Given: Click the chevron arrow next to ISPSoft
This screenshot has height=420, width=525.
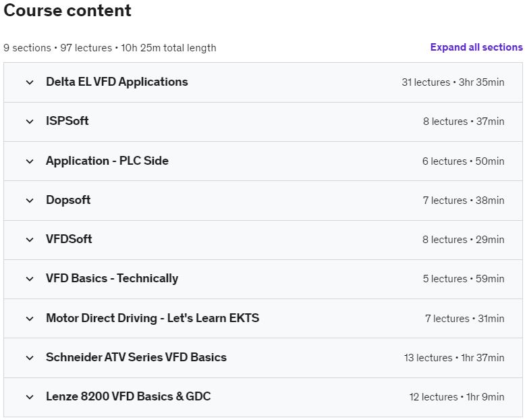Looking at the screenshot, I should tap(30, 122).
